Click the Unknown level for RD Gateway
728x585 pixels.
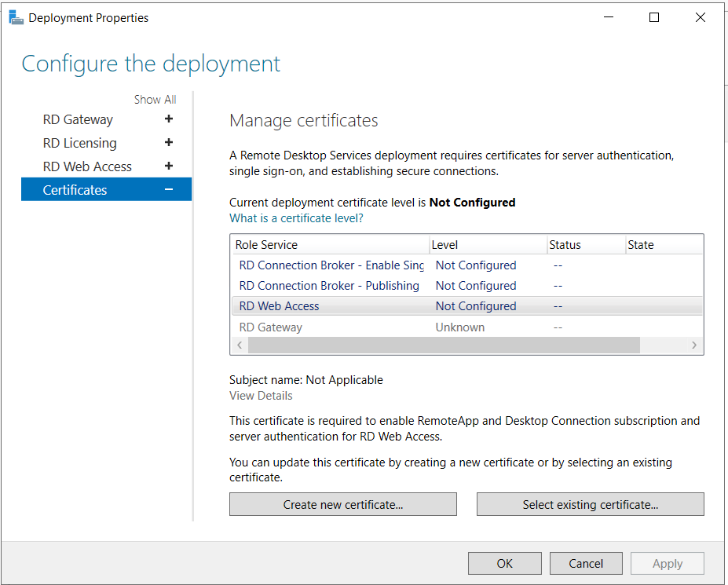point(459,327)
